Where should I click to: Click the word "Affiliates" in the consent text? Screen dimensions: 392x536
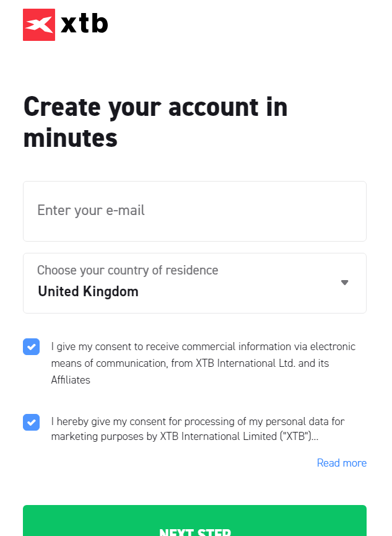click(71, 380)
